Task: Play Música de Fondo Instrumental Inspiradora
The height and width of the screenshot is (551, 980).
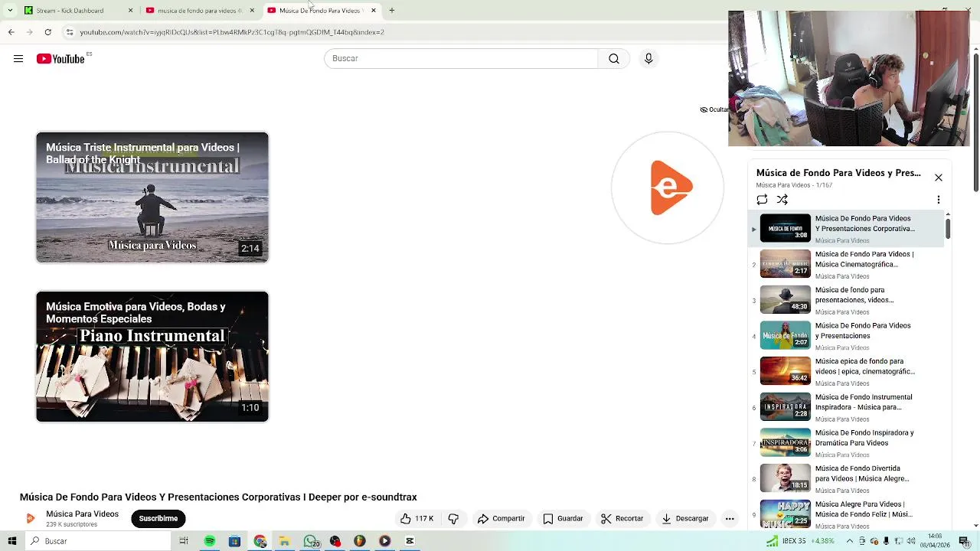Action: [846, 407]
